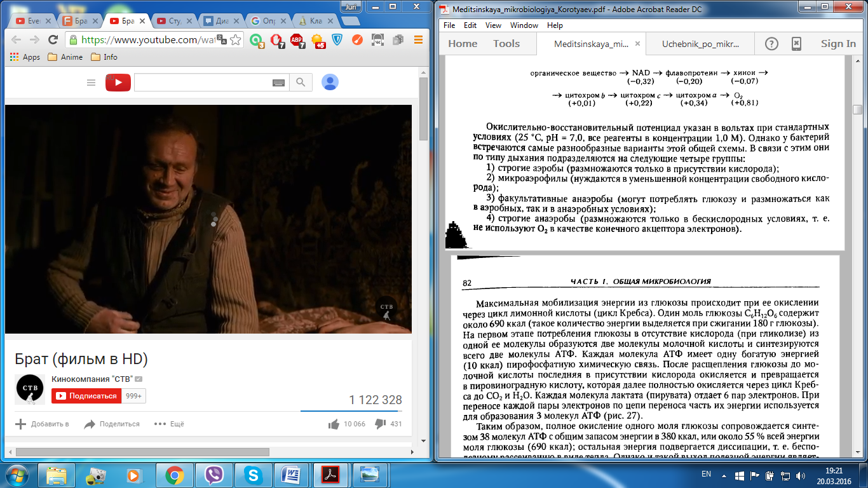Open the translate page icon in address bar

coord(221,40)
